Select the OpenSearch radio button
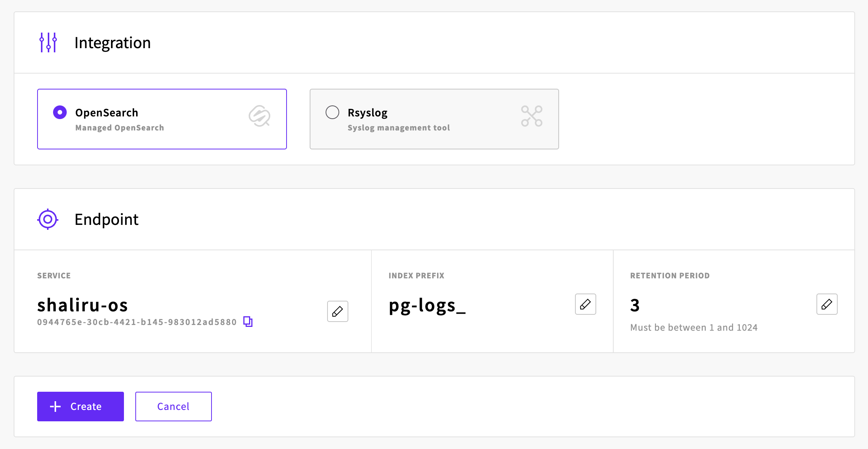The height and width of the screenshot is (449, 868). coord(60,112)
